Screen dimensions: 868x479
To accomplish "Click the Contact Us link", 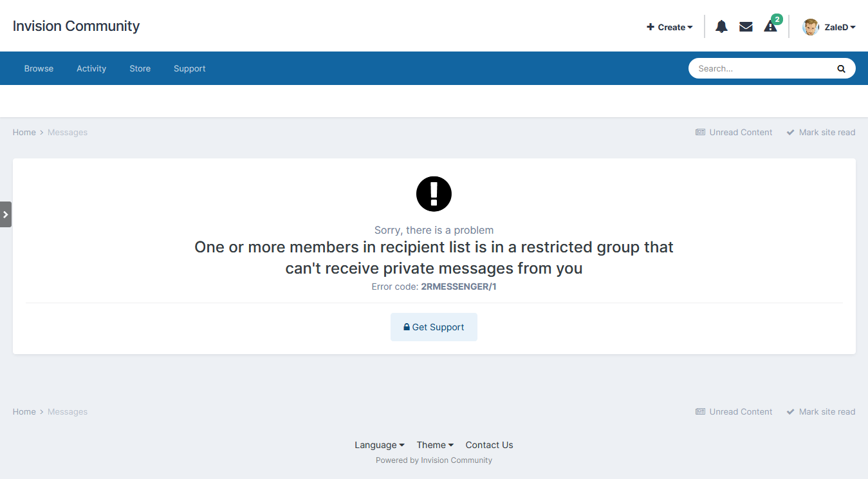I will (x=489, y=445).
